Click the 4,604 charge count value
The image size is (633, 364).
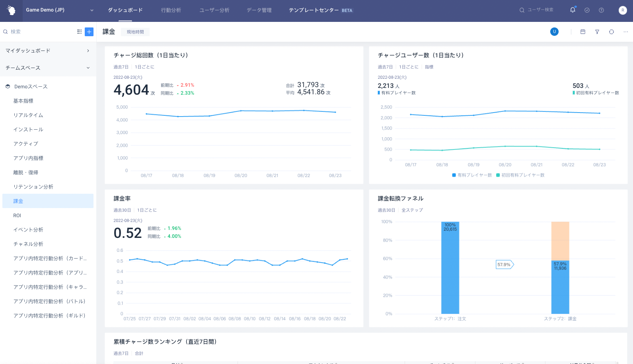[x=131, y=90]
